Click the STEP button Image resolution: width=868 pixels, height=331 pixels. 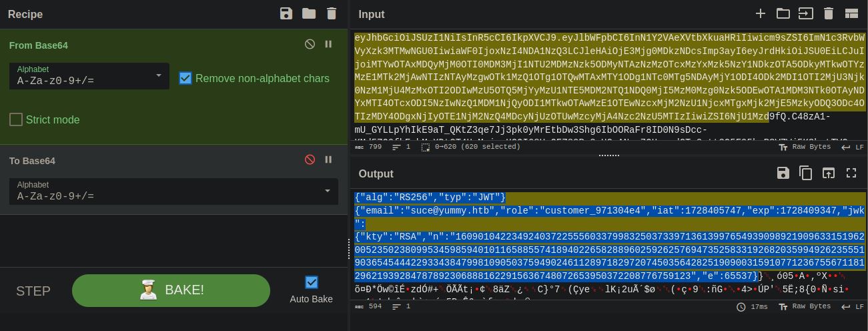[33, 291]
